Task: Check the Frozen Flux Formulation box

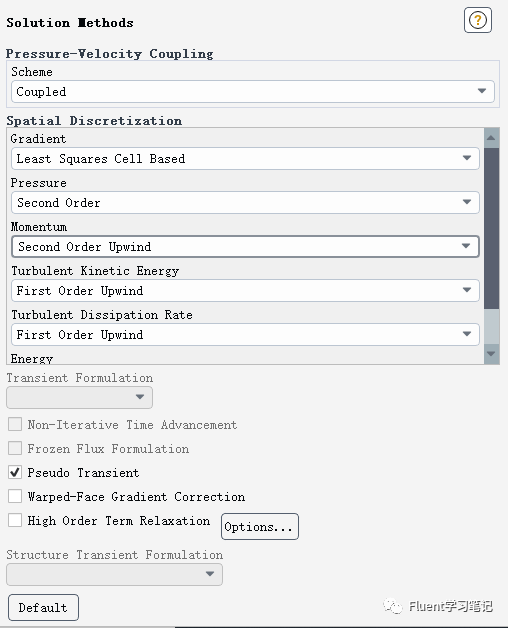Action: point(15,448)
